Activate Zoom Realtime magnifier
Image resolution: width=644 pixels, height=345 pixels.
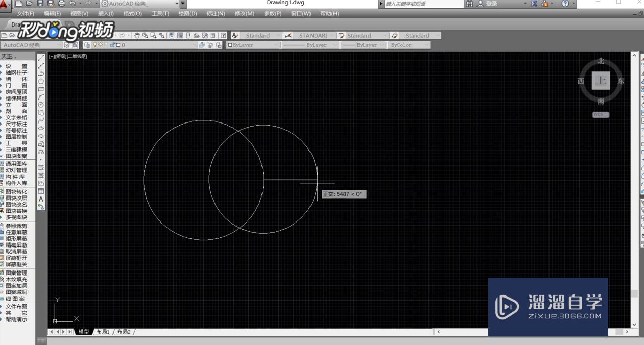pyautogui.click(x=145, y=35)
